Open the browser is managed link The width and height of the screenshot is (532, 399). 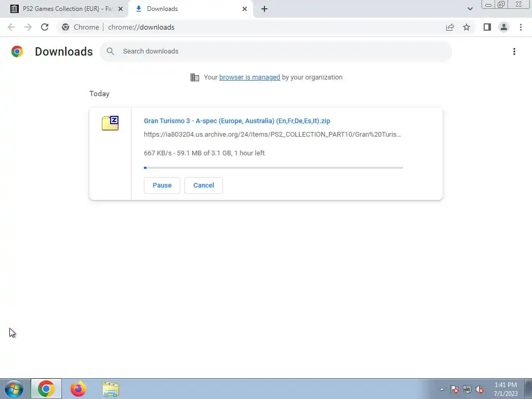(250, 77)
